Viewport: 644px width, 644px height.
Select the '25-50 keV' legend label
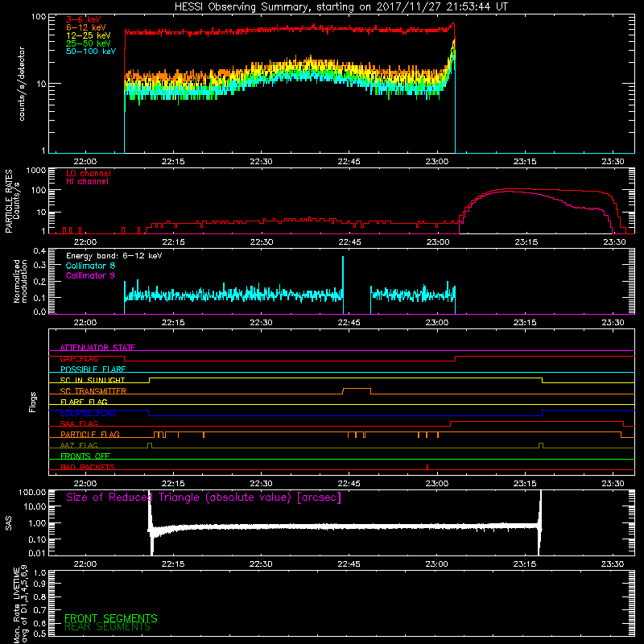point(88,43)
